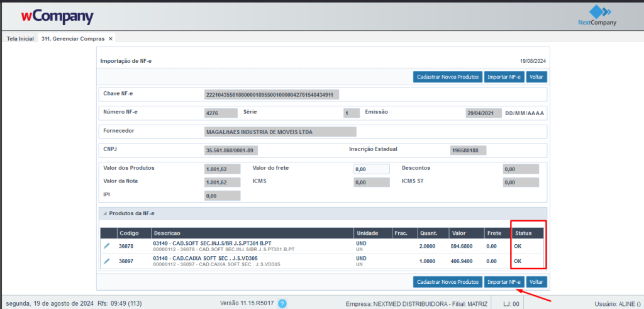Click the segunda, 19 de agosto de 2024 text
Image resolution: width=644 pixels, height=309 pixels.
[x=50, y=304]
